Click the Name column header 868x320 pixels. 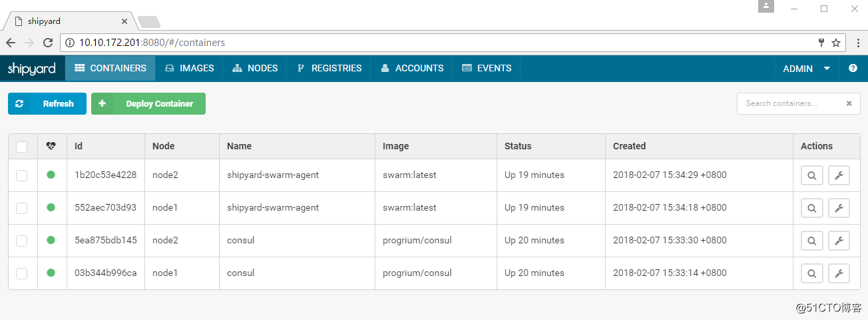coord(239,146)
